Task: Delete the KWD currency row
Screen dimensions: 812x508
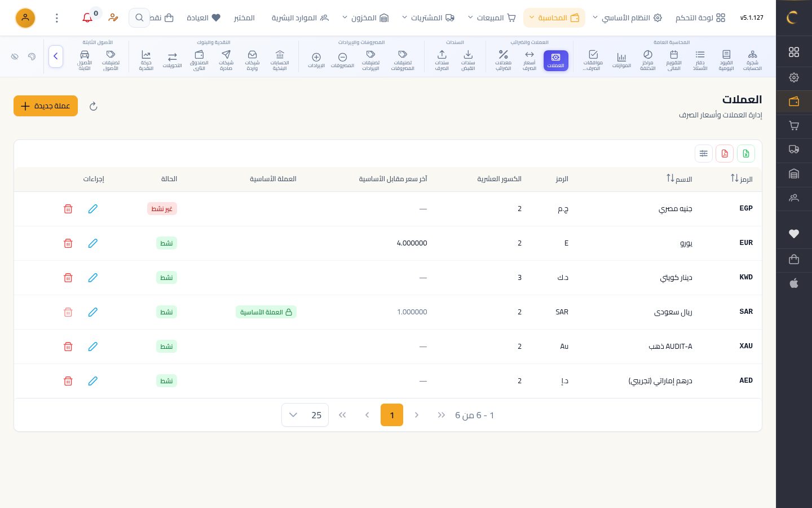Action: point(68,278)
